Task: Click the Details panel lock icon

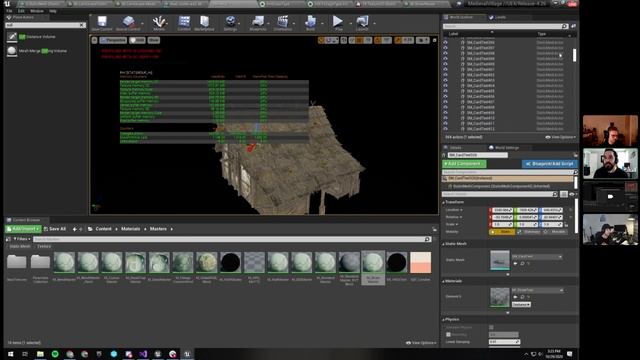Action: tap(576, 155)
